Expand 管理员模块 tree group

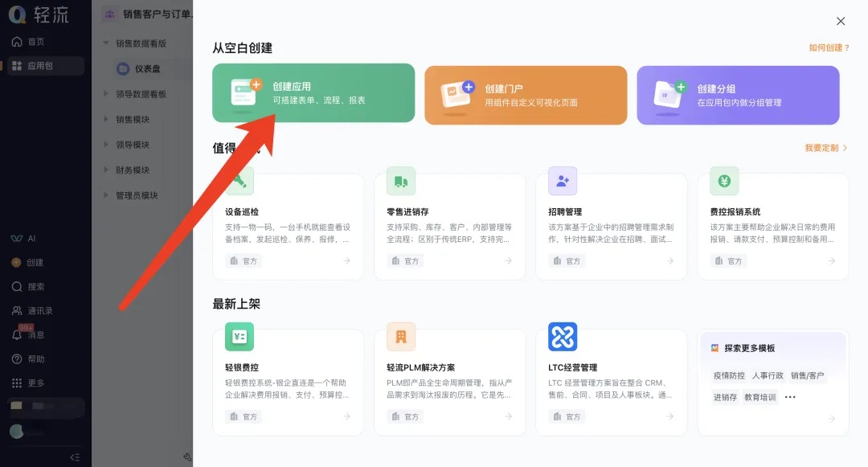(x=106, y=195)
